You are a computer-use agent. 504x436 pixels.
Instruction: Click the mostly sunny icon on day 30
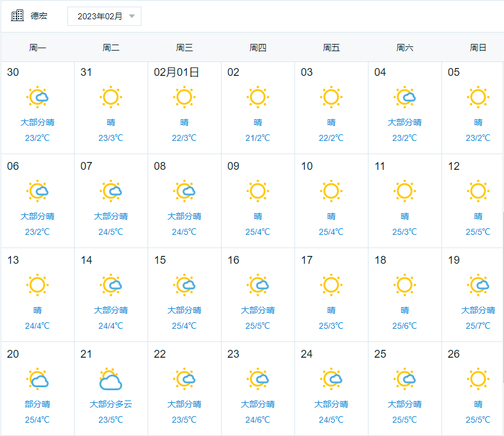point(37,97)
